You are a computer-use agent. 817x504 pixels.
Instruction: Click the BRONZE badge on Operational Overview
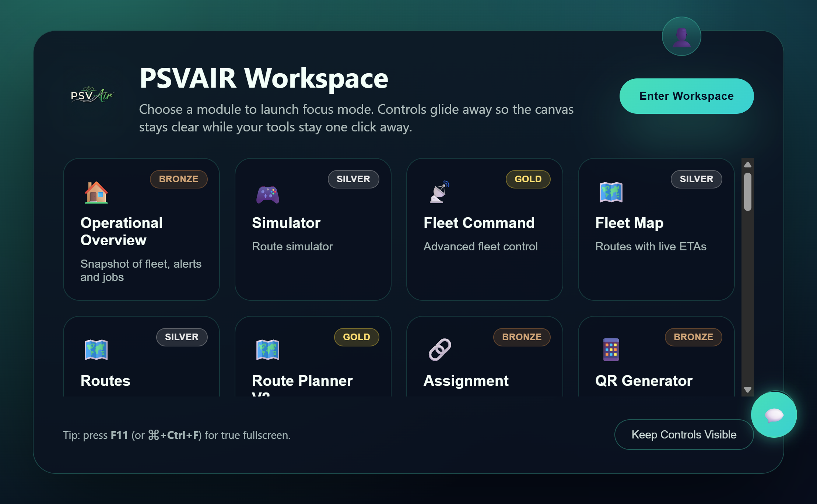179,179
